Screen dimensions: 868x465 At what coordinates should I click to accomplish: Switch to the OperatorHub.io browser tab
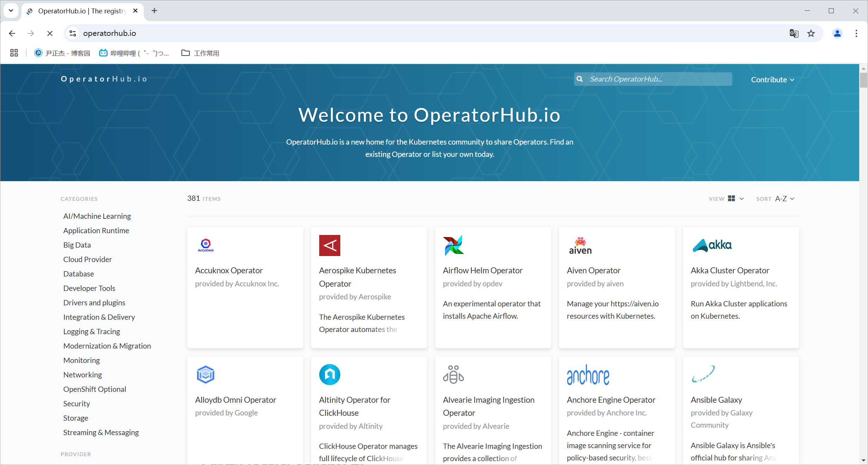click(x=82, y=11)
